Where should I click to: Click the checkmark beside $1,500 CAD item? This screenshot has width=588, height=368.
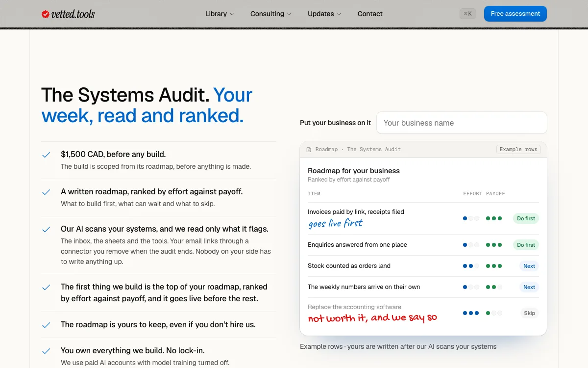(46, 155)
